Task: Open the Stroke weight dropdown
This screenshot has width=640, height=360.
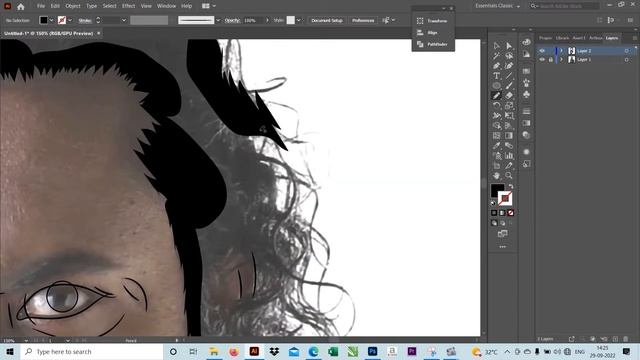Action: click(x=124, y=20)
